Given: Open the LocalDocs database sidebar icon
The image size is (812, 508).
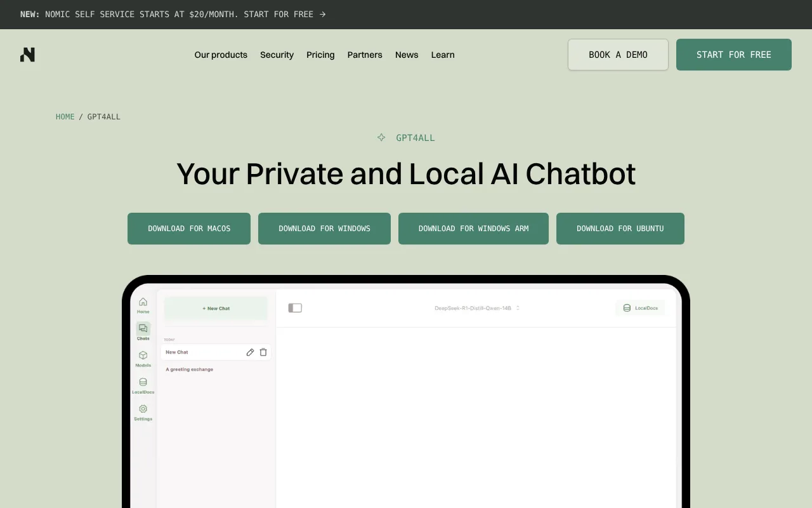Looking at the screenshot, I should coord(143,382).
